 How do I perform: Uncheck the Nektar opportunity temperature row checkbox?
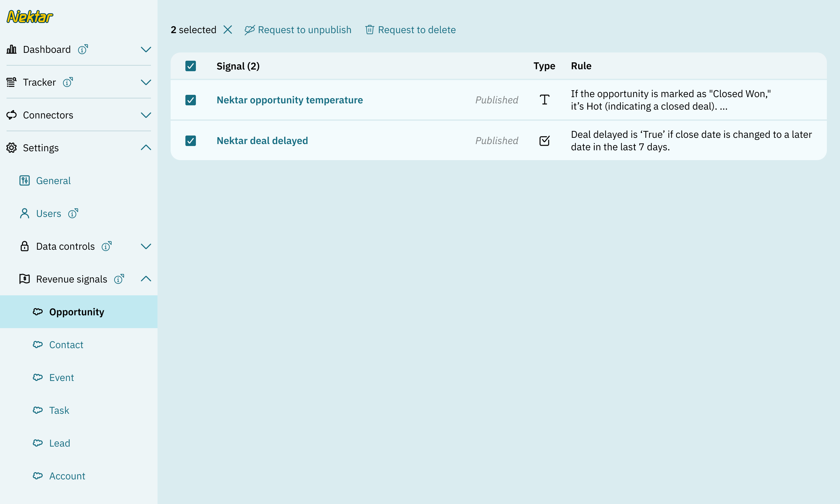[x=191, y=100]
